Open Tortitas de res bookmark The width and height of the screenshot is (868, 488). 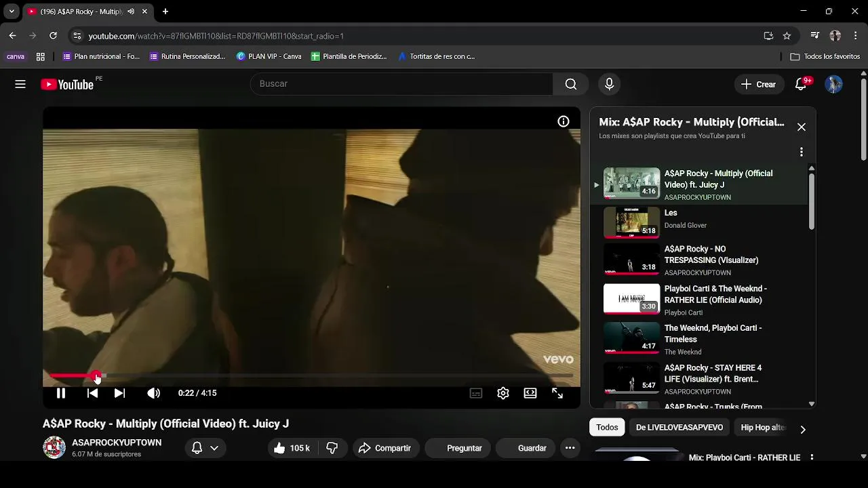(x=437, y=57)
